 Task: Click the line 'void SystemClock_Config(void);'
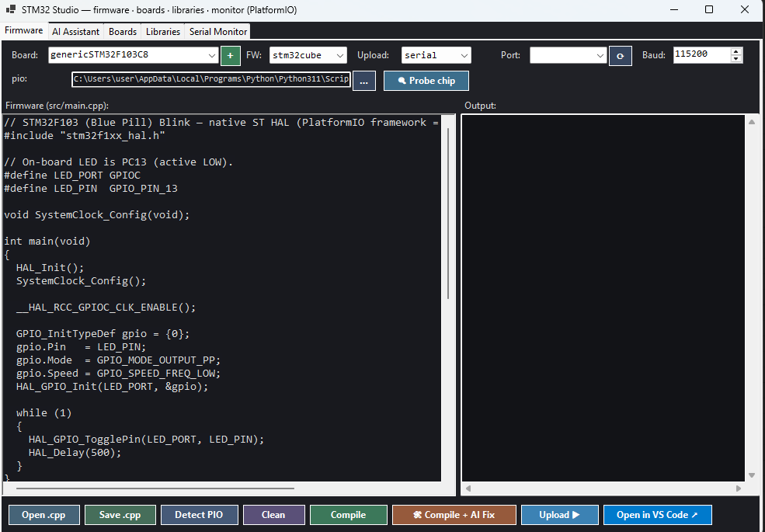(96, 215)
